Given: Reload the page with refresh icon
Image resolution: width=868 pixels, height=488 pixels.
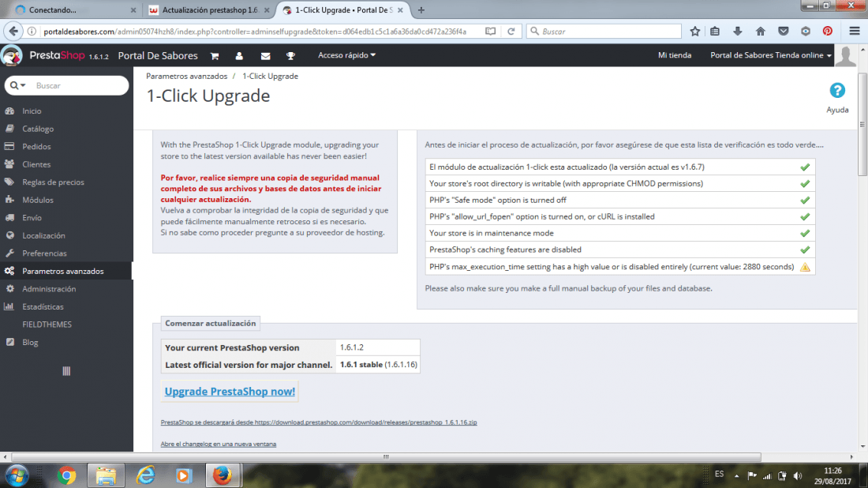Looking at the screenshot, I should (x=511, y=32).
